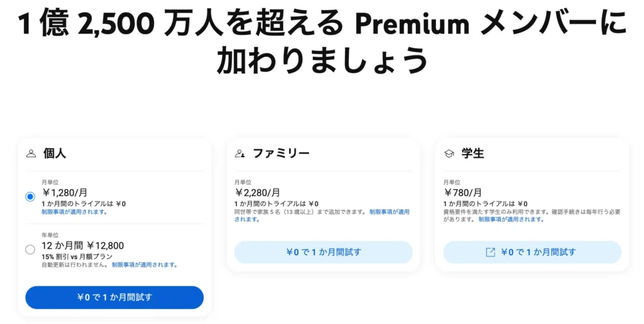Select the yearly 12か月間 ¥12,800 radio option
The image size is (644, 324).
pyautogui.click(x=30, y=249)
